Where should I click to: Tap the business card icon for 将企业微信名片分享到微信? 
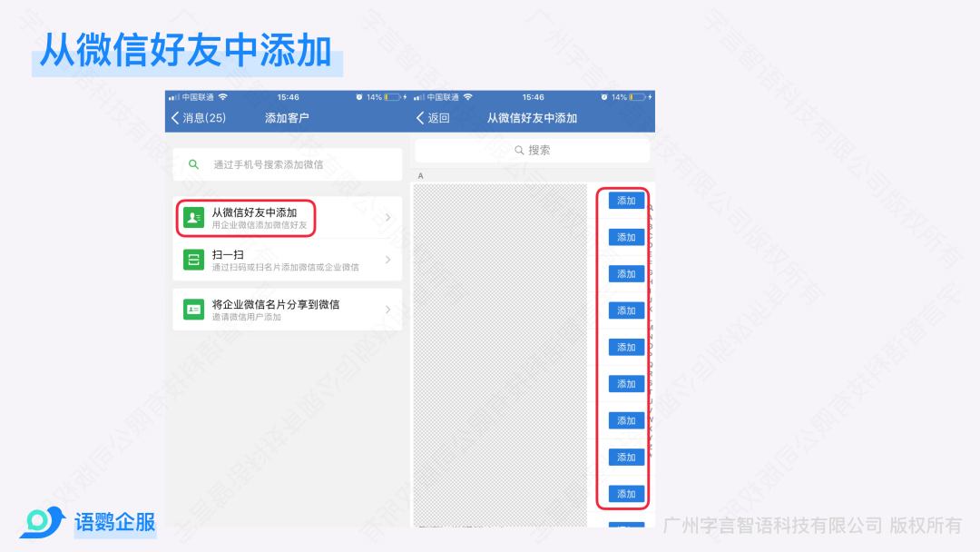[193, 310]
